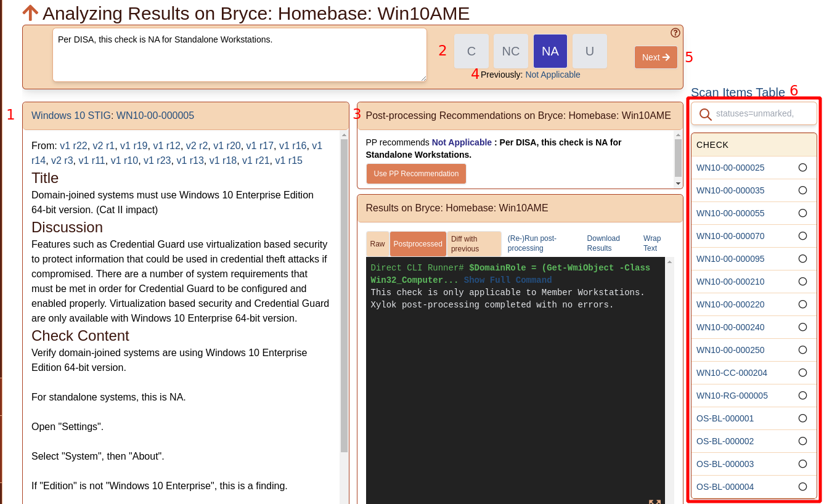
Task: Open version link v1 r19
Action: pyautogui.click(x=134, y=145)
